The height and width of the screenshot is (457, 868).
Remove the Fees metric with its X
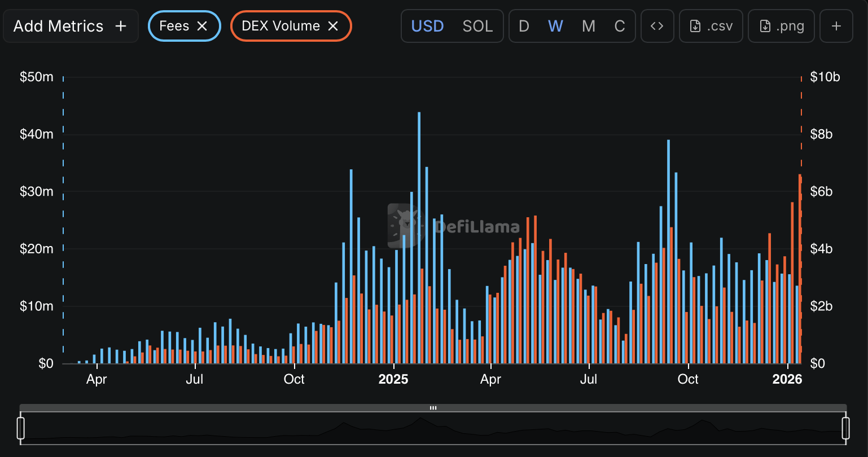(x=202, y=26)
